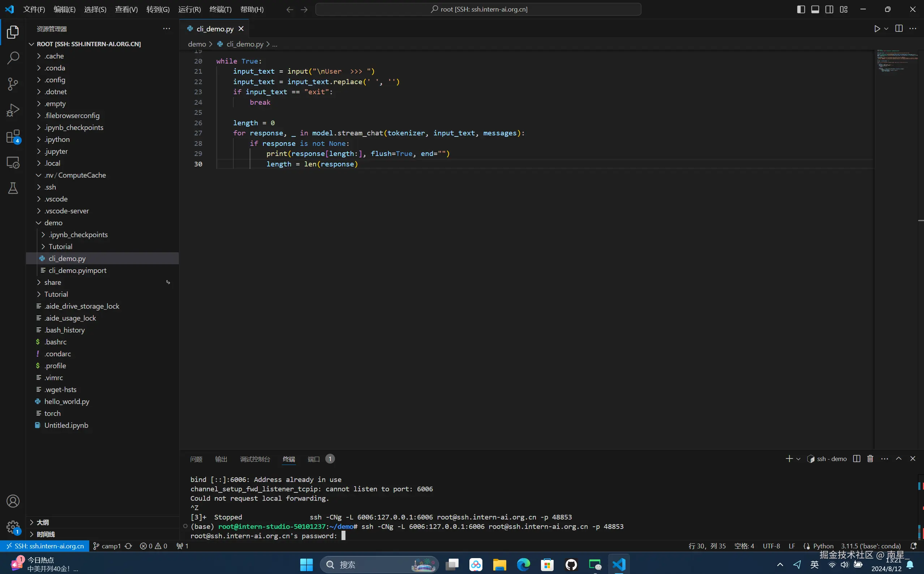Kill the active terminal with the trash icon
The height and width of the screenshot is (574, 924).
tap(870, 458)
